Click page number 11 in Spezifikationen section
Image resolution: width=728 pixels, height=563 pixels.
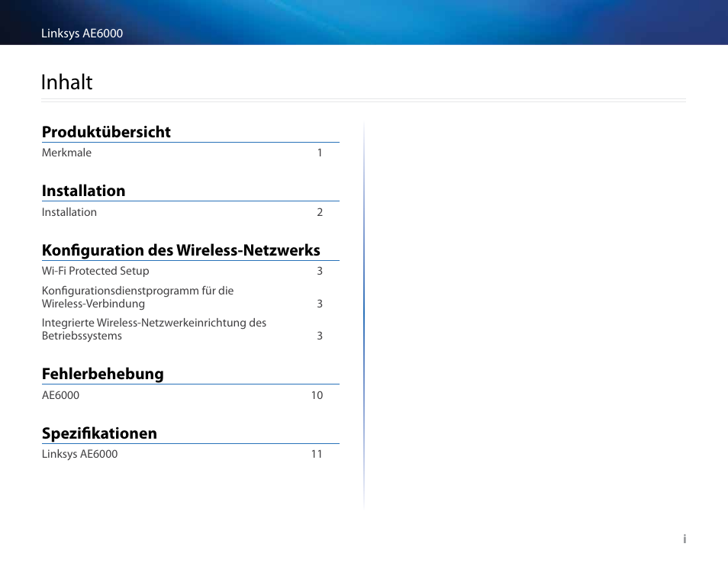(317, 454)
